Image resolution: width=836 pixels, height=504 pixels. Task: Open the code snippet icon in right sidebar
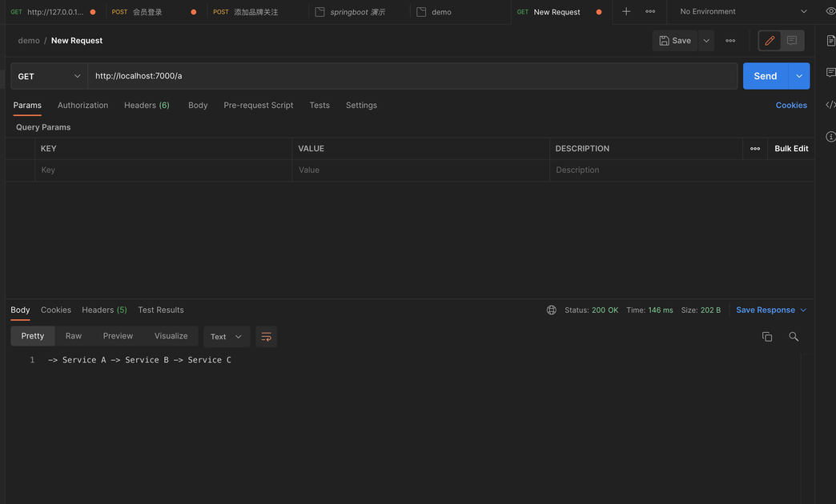[830, 105]
